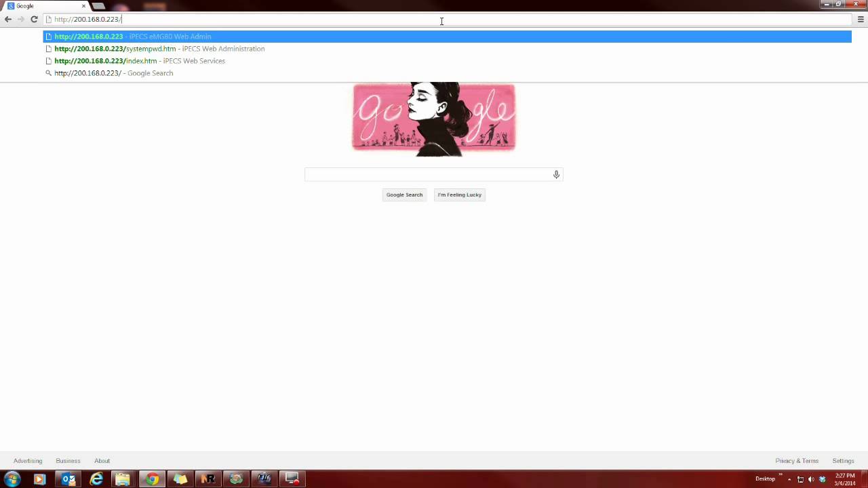Open the Sticky Notes taskbar icon
This screenshot has height=488, width=868.
click(180, 479)
